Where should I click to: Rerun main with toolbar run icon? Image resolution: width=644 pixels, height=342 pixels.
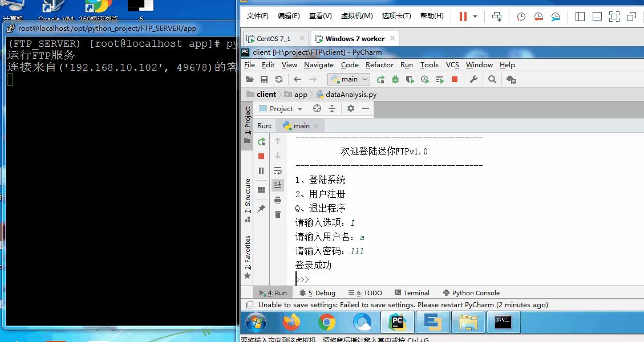(x=380, y=79)
